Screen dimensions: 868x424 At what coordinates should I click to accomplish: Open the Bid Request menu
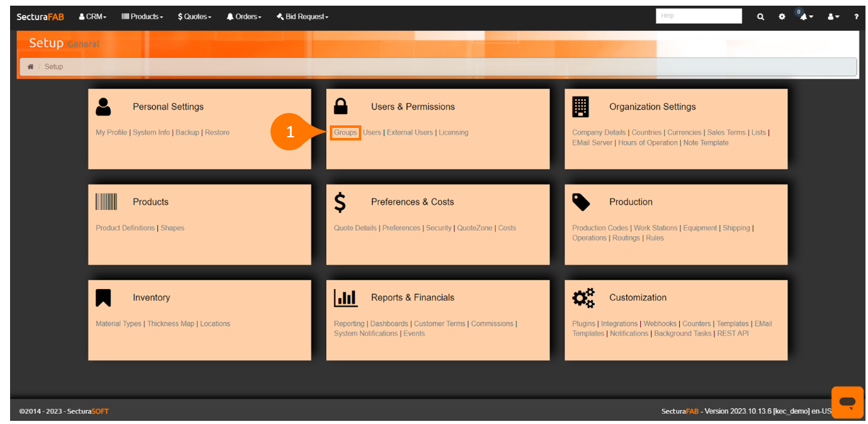pos(302,17)
